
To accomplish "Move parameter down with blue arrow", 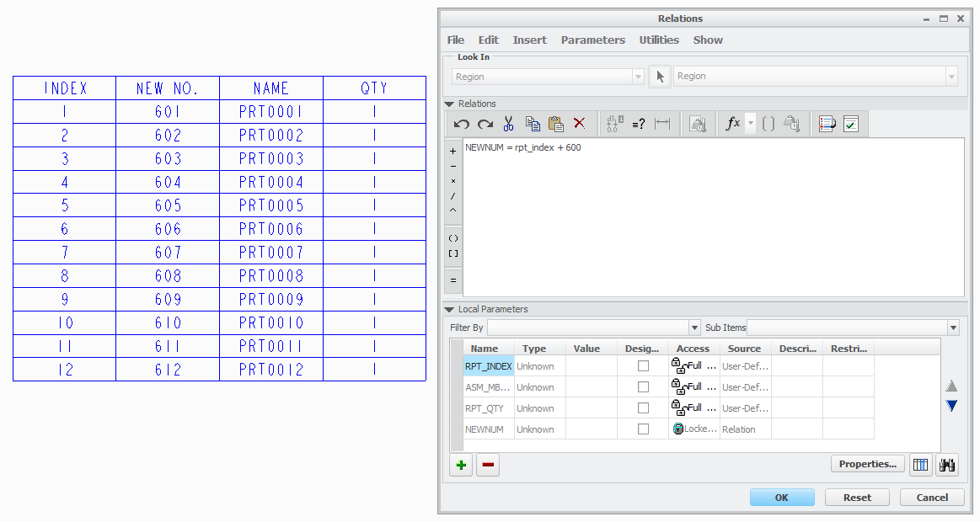I will [951, 406].
